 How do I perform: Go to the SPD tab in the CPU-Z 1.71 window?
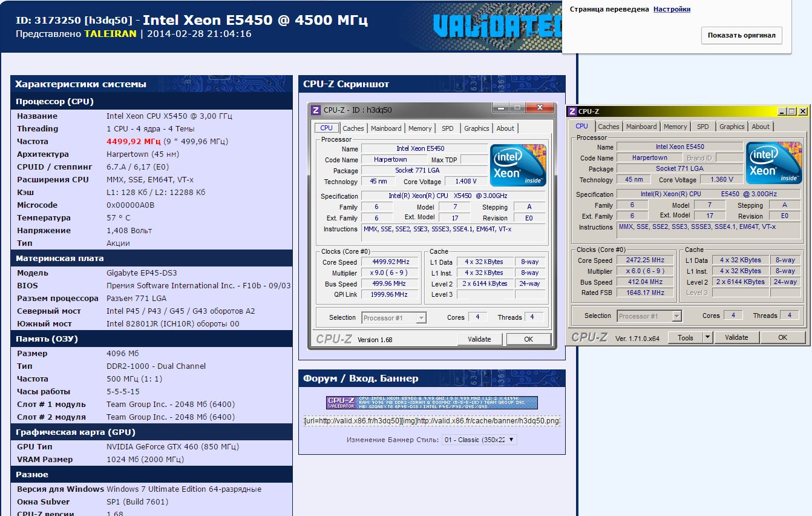coord(703,127)
